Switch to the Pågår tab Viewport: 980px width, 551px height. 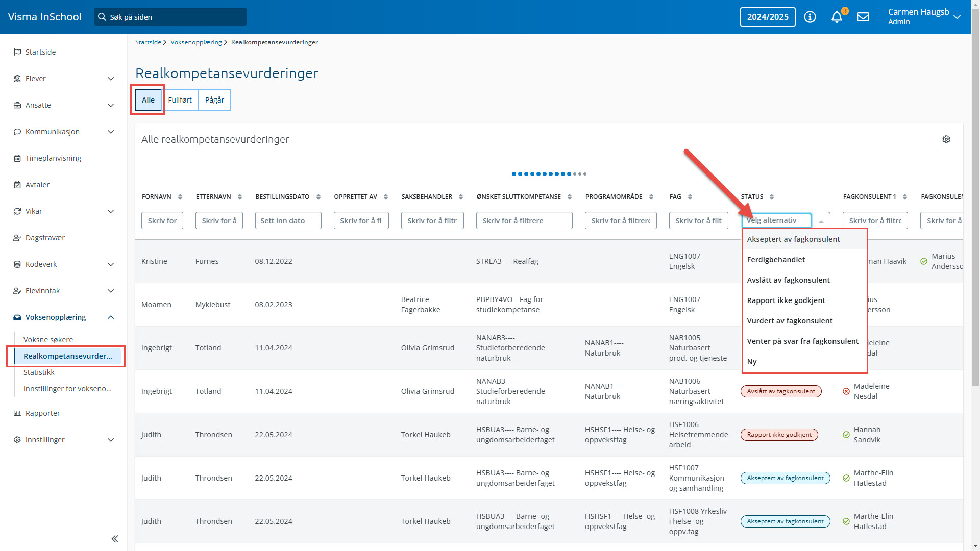click(x=214, y=100)
